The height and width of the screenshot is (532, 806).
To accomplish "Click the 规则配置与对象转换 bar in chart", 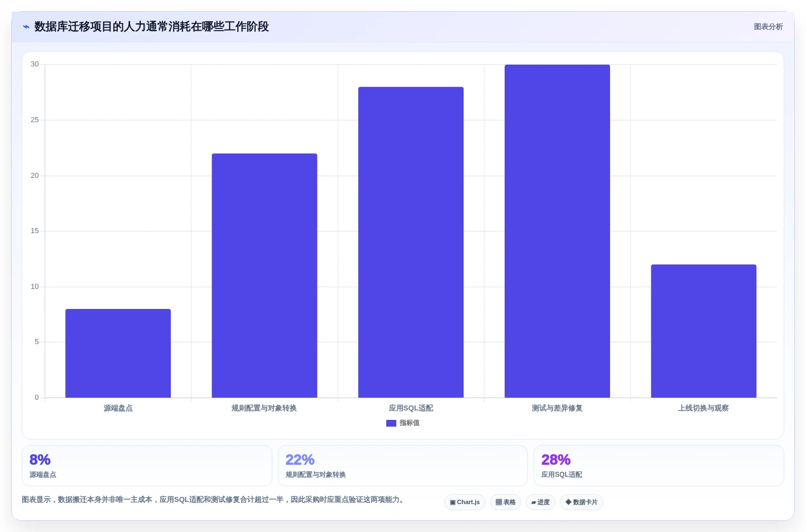I will pyautogui.click(x=265, y=275).
